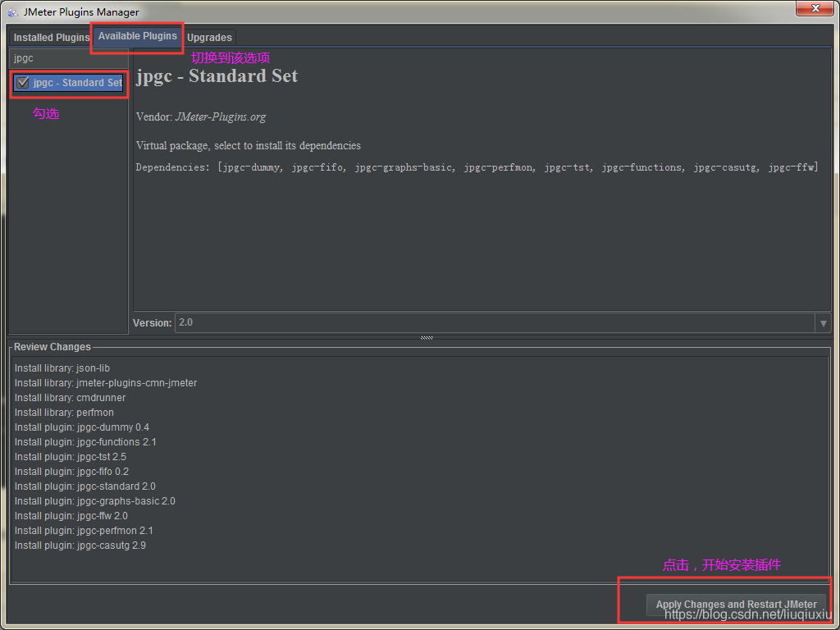Click 'Install library: jmeter-plugins-cmn-jmeter' line
Image resolution: width=840 pixels, height=630 pixels.
[106, 383]
